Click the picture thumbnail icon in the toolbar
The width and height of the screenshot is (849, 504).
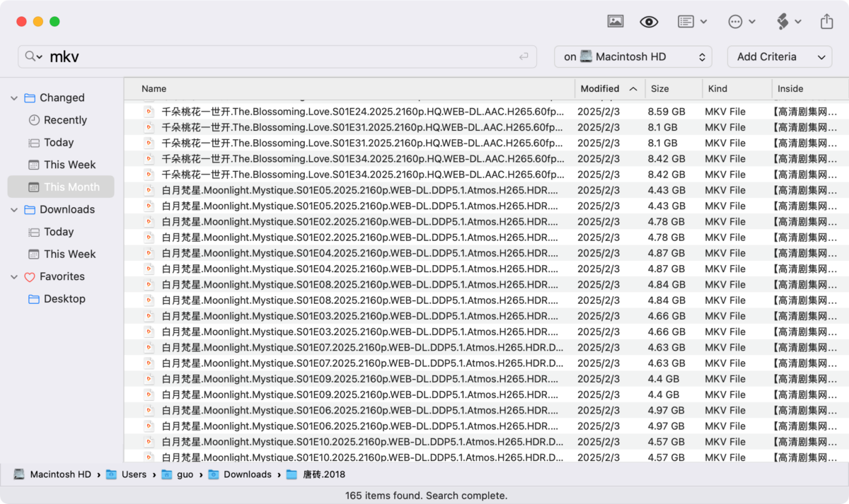[x=615, y=21]
